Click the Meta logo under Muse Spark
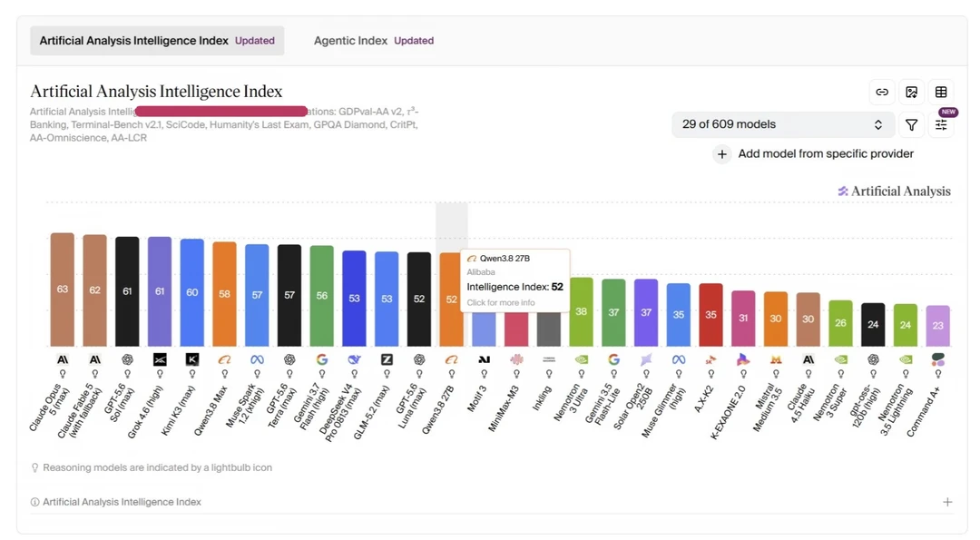Screen dimensions: 980x540 point(257,359)
